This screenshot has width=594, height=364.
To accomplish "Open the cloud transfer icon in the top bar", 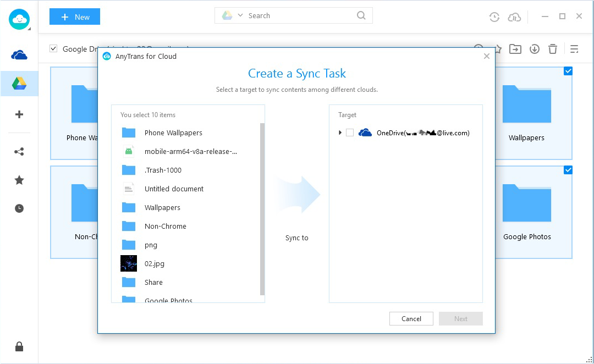I will (x=514, y=16).
